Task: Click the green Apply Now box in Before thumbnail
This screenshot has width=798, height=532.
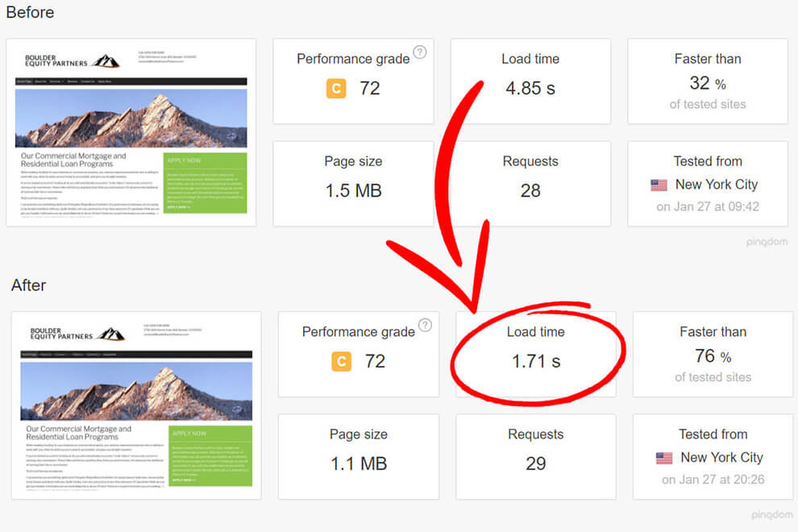Action: click(205, 183)
